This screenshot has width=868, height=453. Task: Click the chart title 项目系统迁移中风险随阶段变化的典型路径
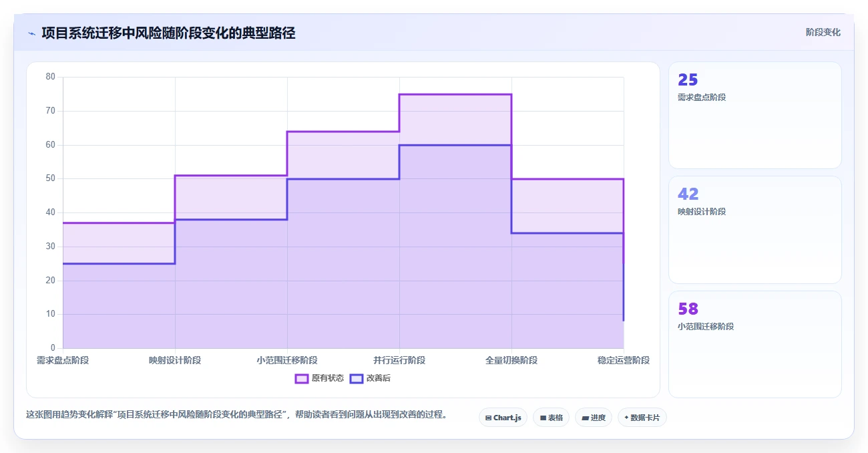[x=168, y=33]
